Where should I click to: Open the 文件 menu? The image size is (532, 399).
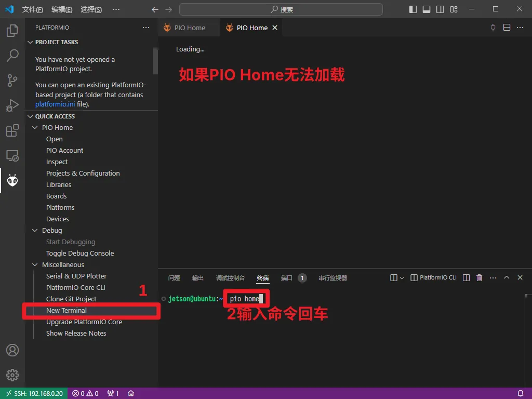pyautogui.click(x=33, y=9)
